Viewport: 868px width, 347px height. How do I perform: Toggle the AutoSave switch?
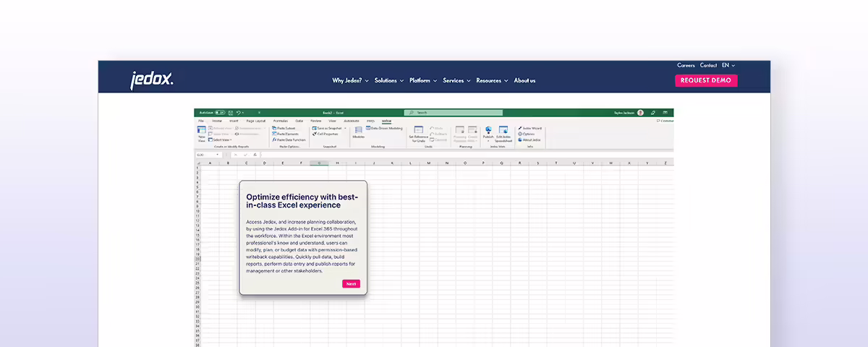(219, 113)
